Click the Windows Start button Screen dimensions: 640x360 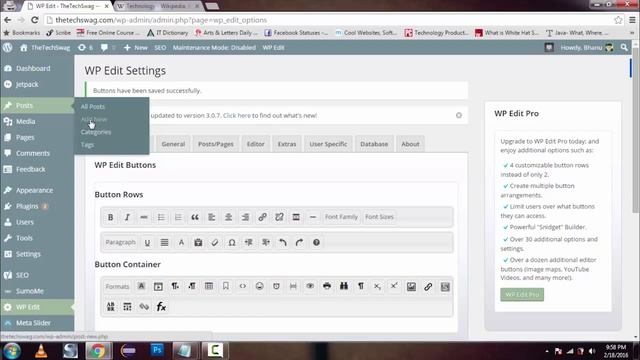pyautogui.click(x=11, y=351)
